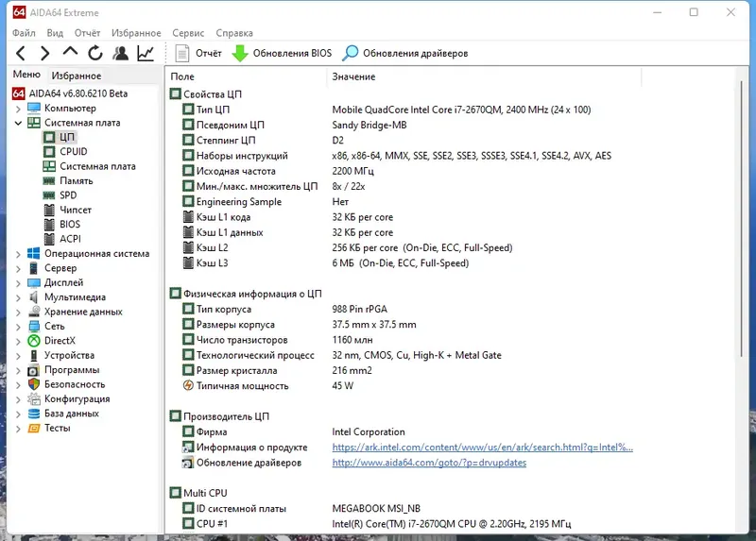Go back with the left arrow icon
Screen dimensions: 756x541
tap(21, 54)
